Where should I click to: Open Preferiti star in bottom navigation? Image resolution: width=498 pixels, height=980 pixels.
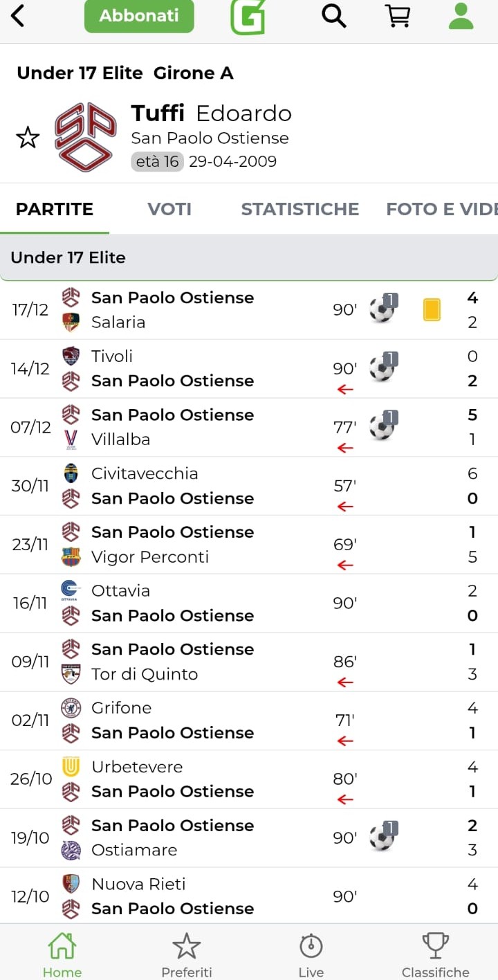coord(186,954)
